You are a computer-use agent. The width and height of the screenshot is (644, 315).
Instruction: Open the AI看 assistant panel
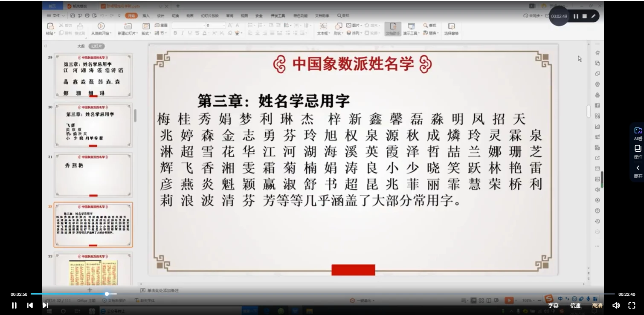pyautogui.click(x=638, y=133)
